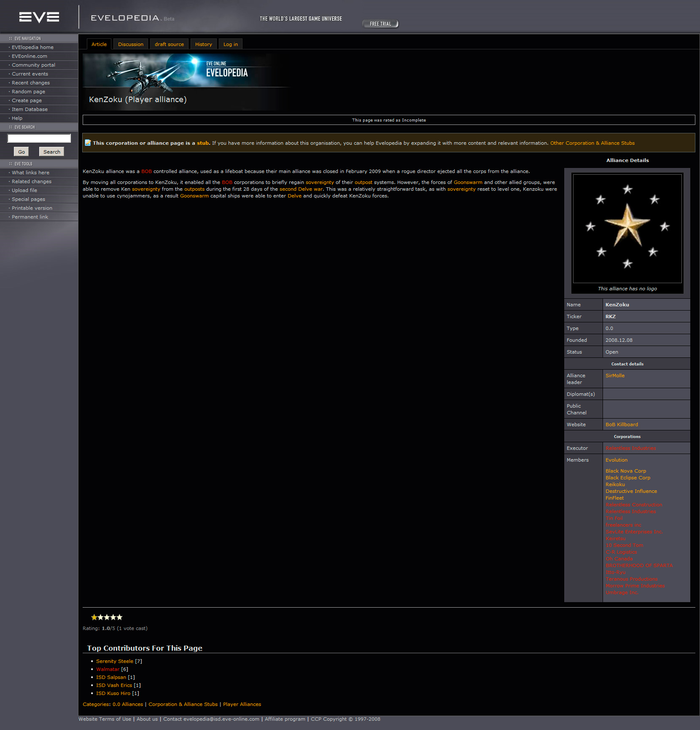
Task: Click the EVE Online Evelopedia spaceship banner
Action: click(x=186, y=82)
